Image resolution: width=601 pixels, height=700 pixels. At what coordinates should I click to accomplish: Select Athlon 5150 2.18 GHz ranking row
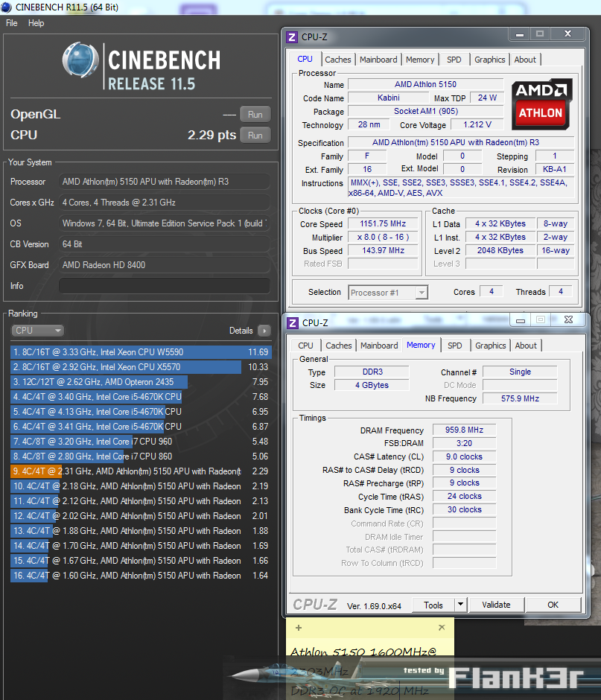point(141,486)
